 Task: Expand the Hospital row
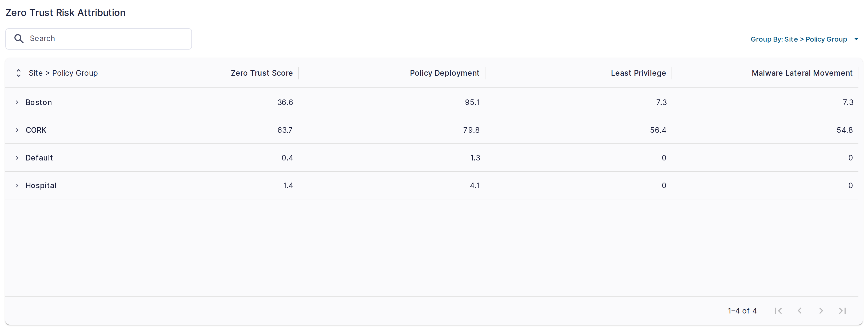pyautogui.click(x=17, y=186)
